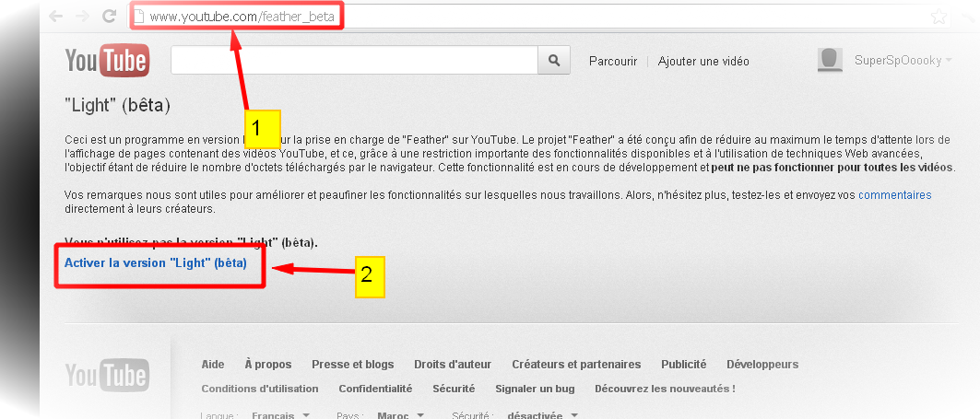
Task: Open Droits d'auteur footer link
Action: 454,364
